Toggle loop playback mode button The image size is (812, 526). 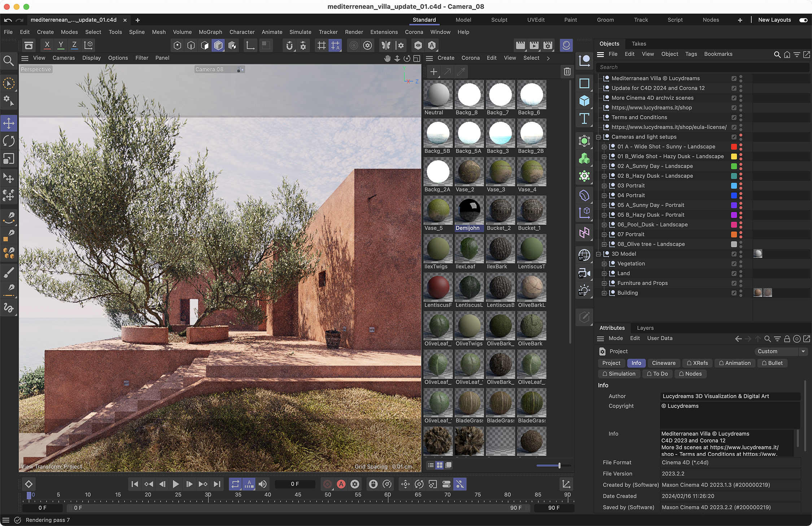click(x=235, y=484)
